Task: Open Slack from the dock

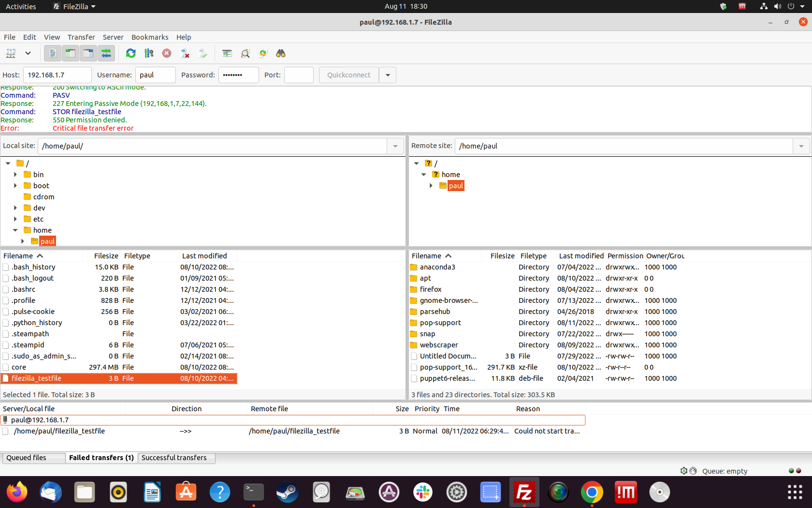Action: click(423, 493)
